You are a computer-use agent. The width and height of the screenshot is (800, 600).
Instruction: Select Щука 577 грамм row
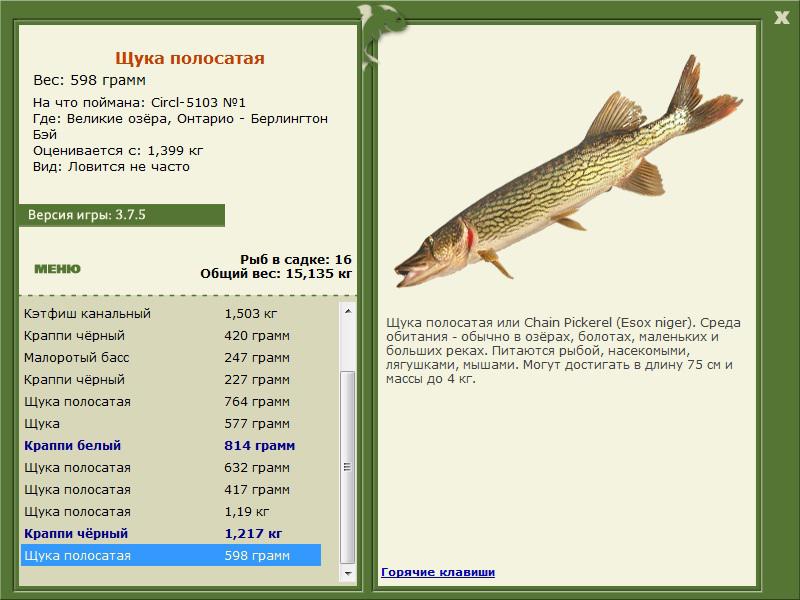tap(171, 423)
